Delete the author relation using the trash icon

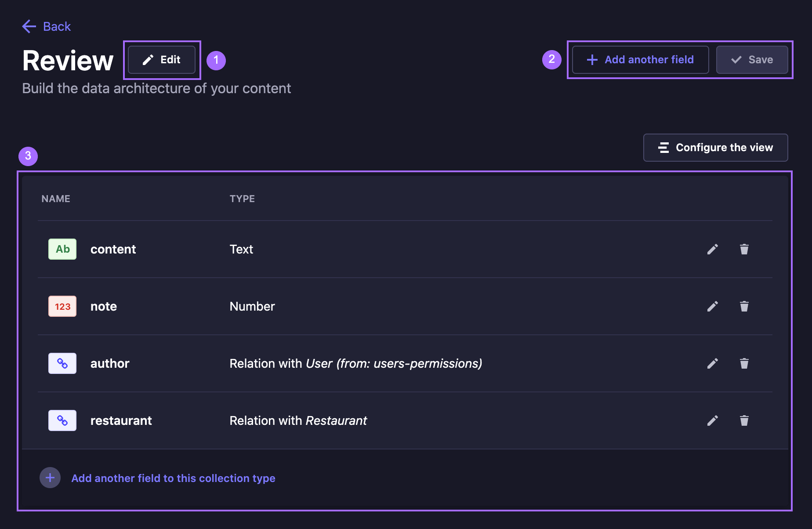pos(744,363)
